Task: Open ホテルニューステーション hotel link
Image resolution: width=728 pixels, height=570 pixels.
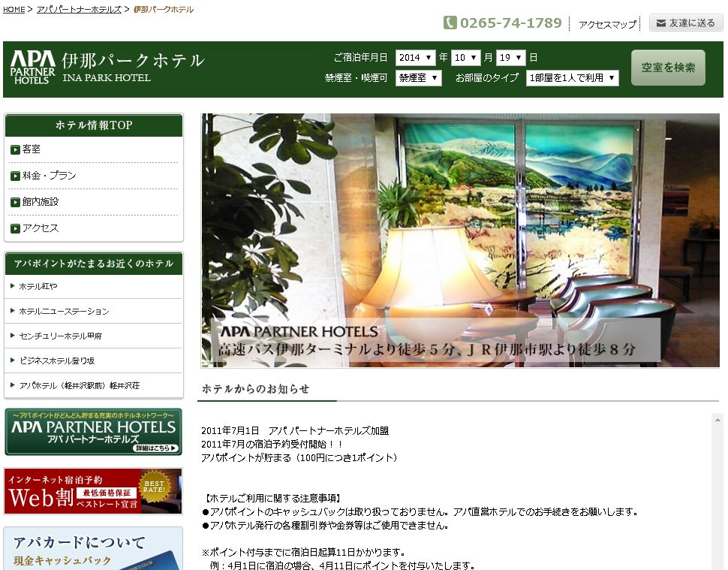Action: 64,312
